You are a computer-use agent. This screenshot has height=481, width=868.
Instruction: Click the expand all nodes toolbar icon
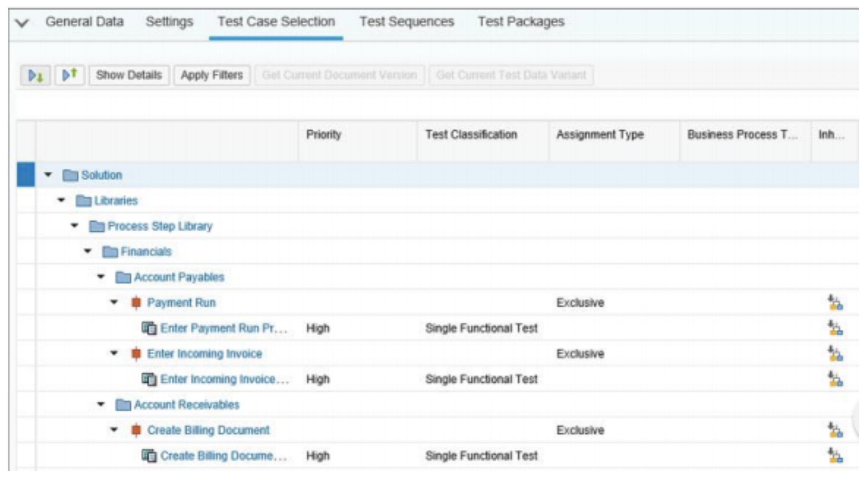35,75
